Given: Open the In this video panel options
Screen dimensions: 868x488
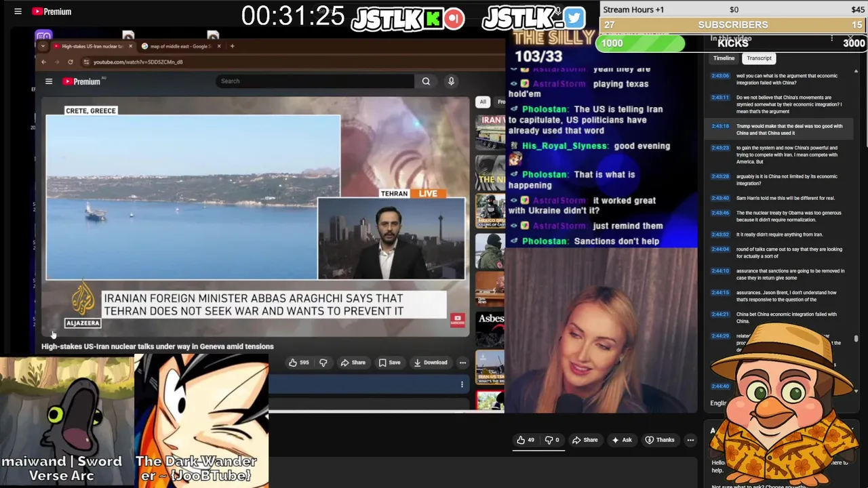Looking at the screenshot, I should pos(831,39).
